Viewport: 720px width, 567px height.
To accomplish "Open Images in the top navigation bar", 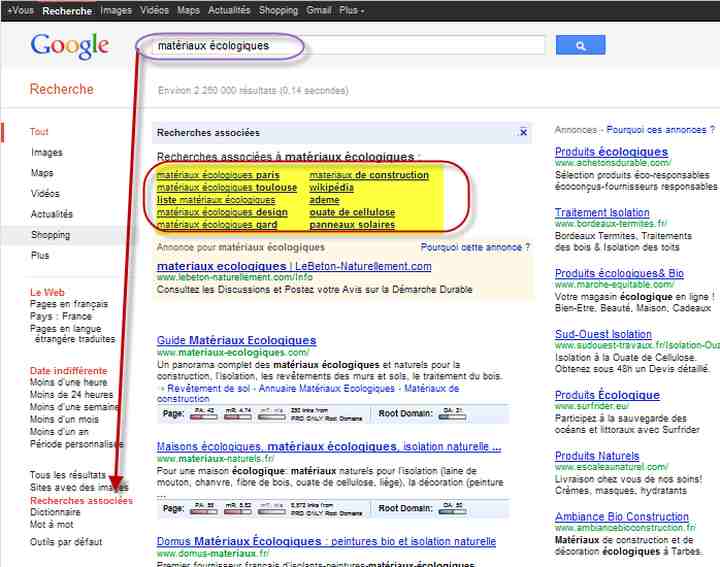I will 116,10.
